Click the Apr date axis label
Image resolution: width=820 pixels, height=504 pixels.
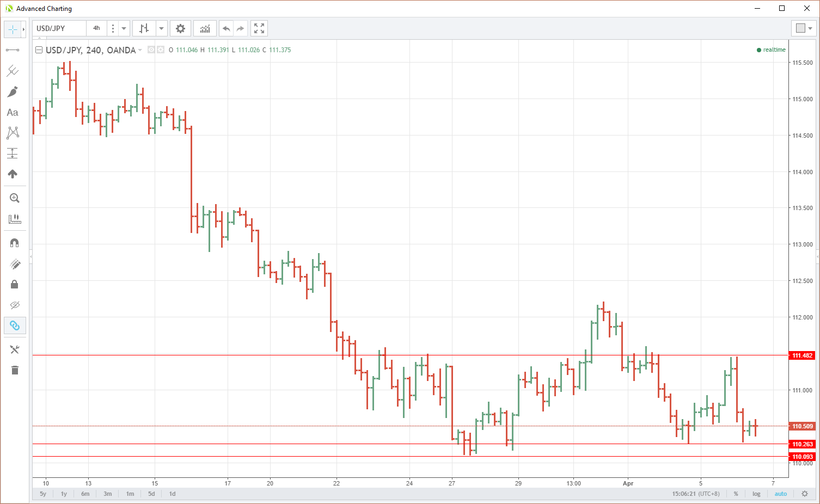pos(628,483)
